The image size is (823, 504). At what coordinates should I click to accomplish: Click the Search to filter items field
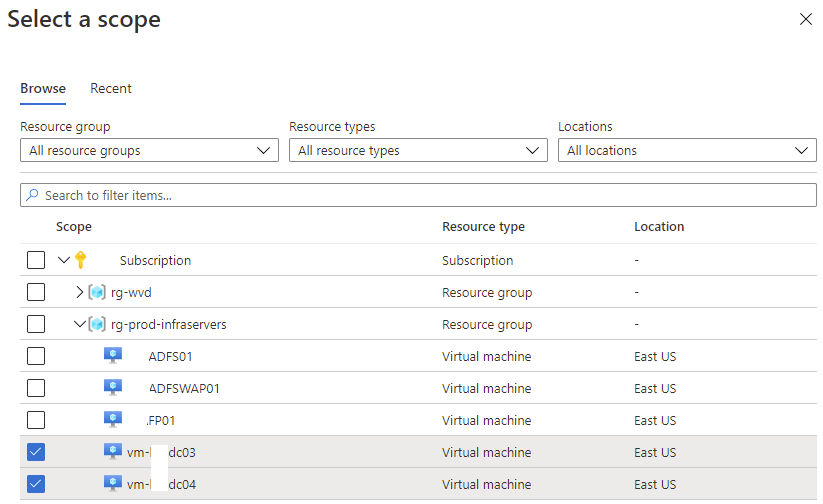click(x=418, y=195)
